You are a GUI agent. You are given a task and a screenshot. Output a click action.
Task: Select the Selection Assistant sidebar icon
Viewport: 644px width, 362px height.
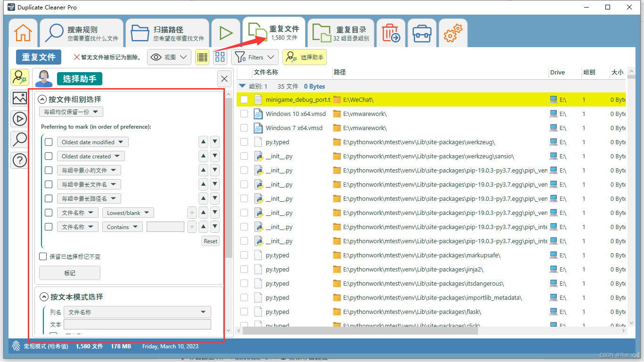(20, 77)
